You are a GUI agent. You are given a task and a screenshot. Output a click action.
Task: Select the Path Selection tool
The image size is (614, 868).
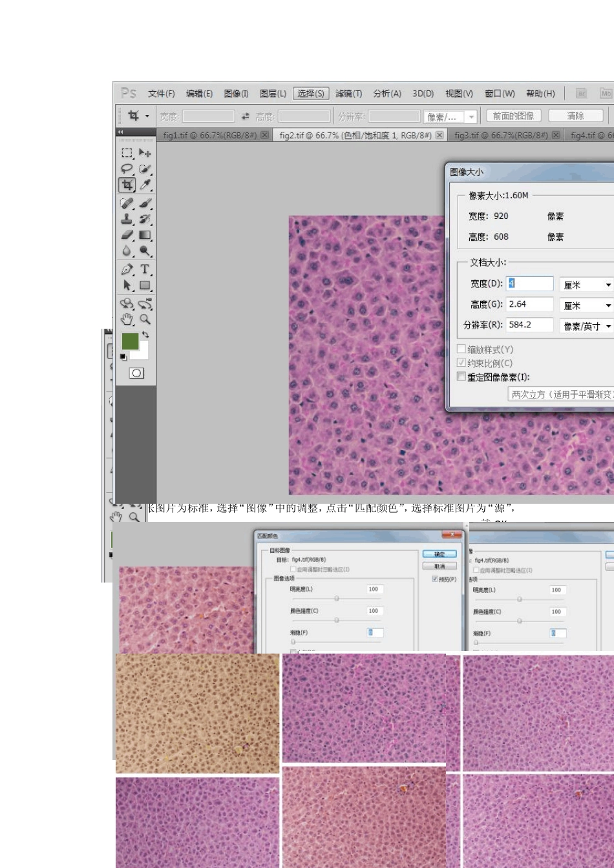(127, 285)
